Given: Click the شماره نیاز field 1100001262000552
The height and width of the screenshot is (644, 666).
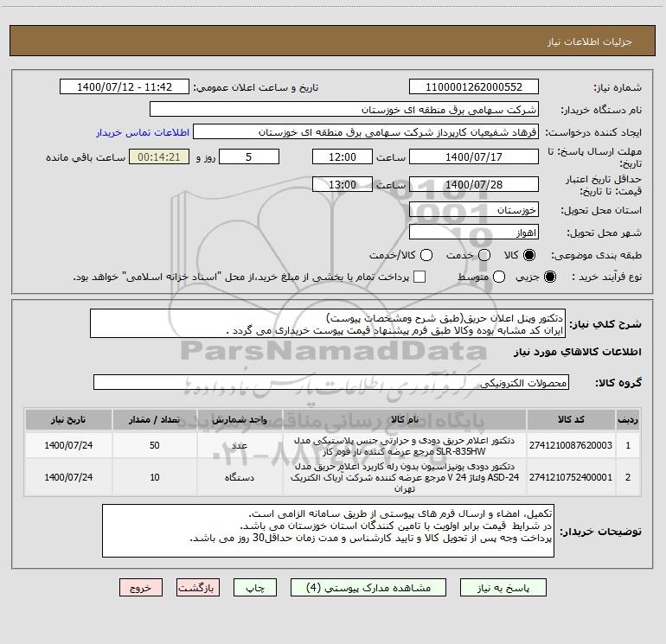Looking at the screenshot, I should click(x=474, y=87).
